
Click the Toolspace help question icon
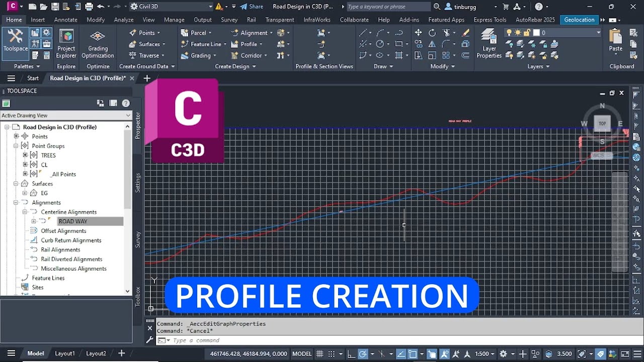126,103
